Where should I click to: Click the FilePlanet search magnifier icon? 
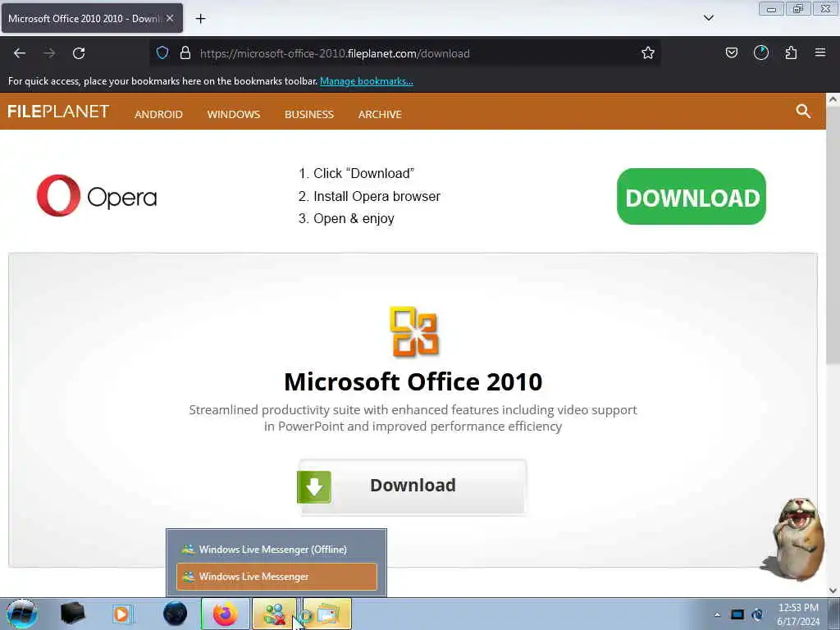[803, 112]
